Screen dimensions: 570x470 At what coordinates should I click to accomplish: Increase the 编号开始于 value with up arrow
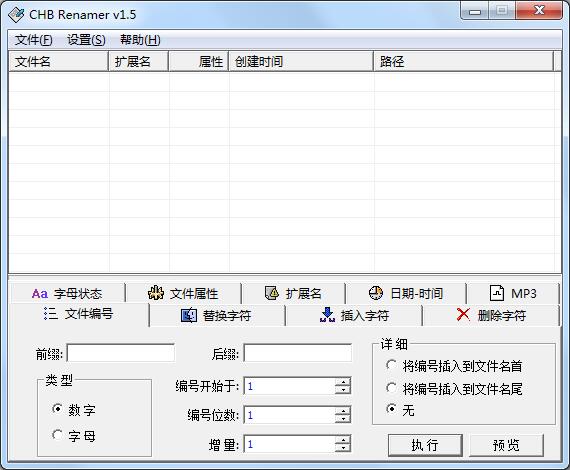pyautogui.click(x=342, y=382)
